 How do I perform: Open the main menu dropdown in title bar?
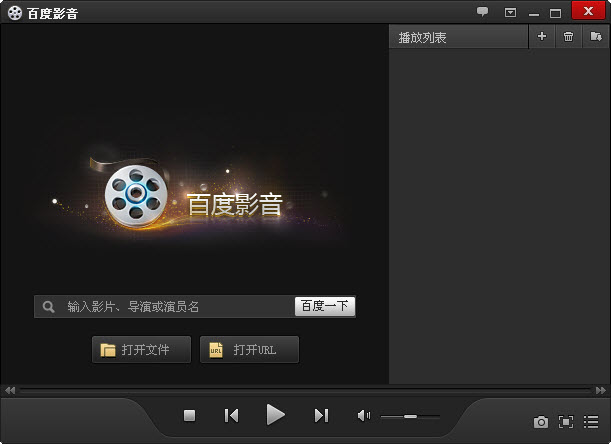click(510, 12)
